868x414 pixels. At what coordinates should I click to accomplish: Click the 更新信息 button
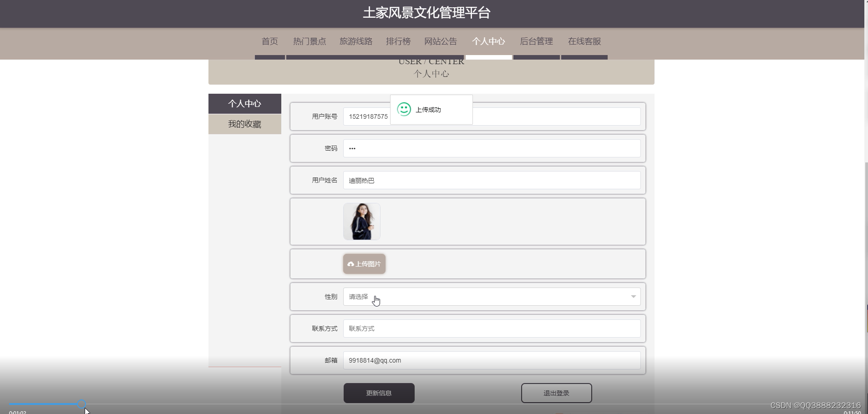pyautogui.click(x=379, y=393)
